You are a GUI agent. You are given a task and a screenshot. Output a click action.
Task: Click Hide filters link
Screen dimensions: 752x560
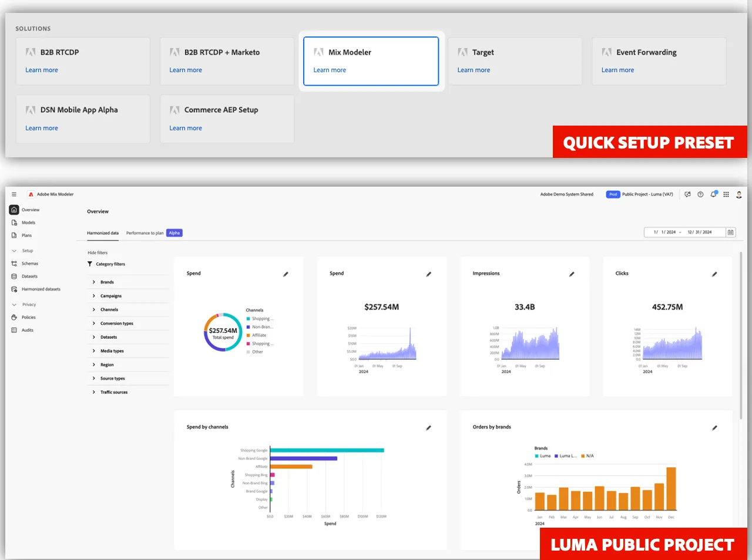(98, 253)
